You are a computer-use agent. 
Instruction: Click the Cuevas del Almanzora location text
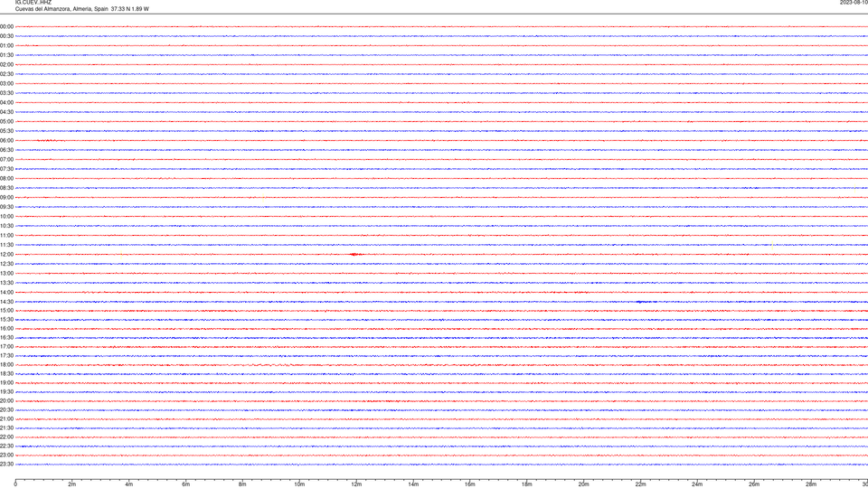82,9
